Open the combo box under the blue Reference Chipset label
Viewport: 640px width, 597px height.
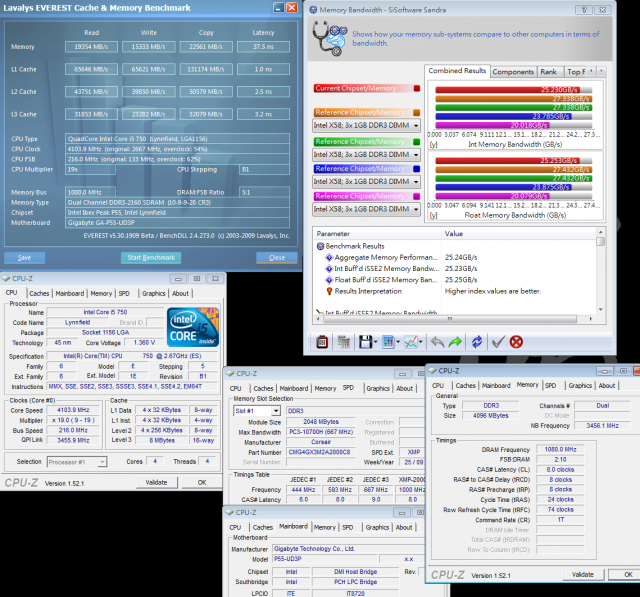coord(367,182)
